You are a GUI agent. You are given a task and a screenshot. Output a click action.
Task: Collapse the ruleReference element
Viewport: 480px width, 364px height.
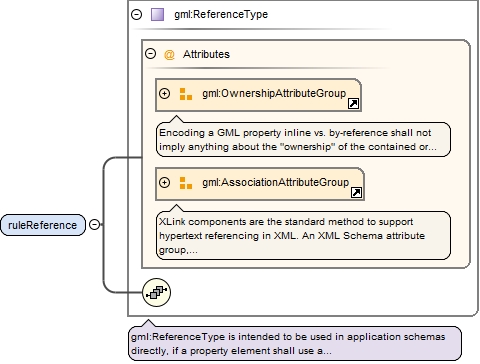95,225
